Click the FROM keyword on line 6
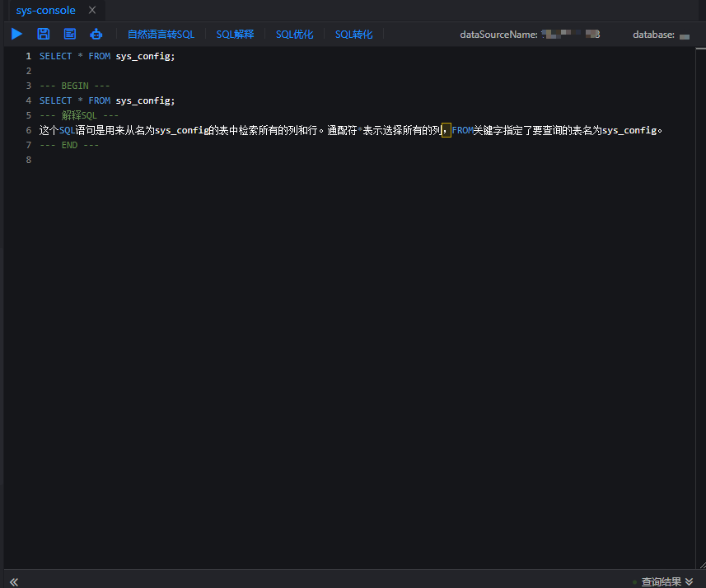The width and height of the screenshot is (706, 588). 462,130
